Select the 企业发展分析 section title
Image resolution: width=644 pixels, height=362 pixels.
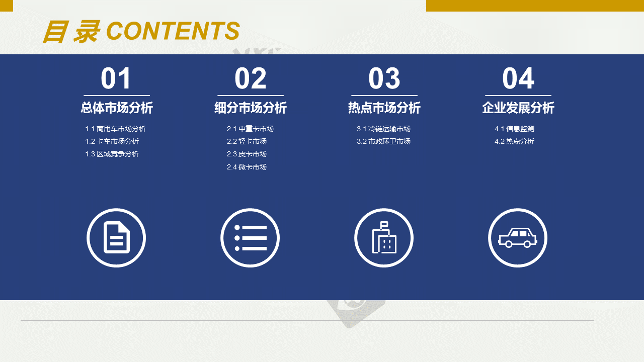(518, 108)
